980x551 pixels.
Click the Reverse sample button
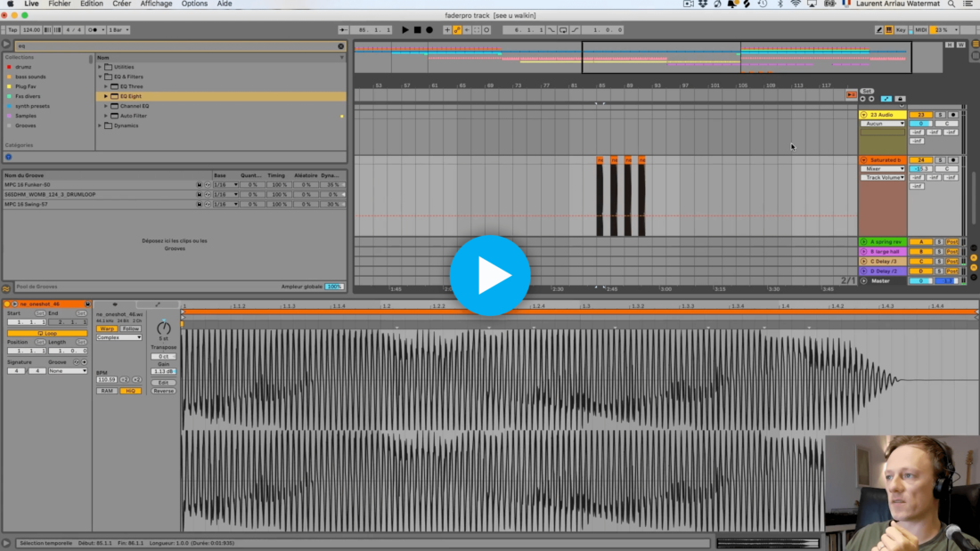[163, 391]
